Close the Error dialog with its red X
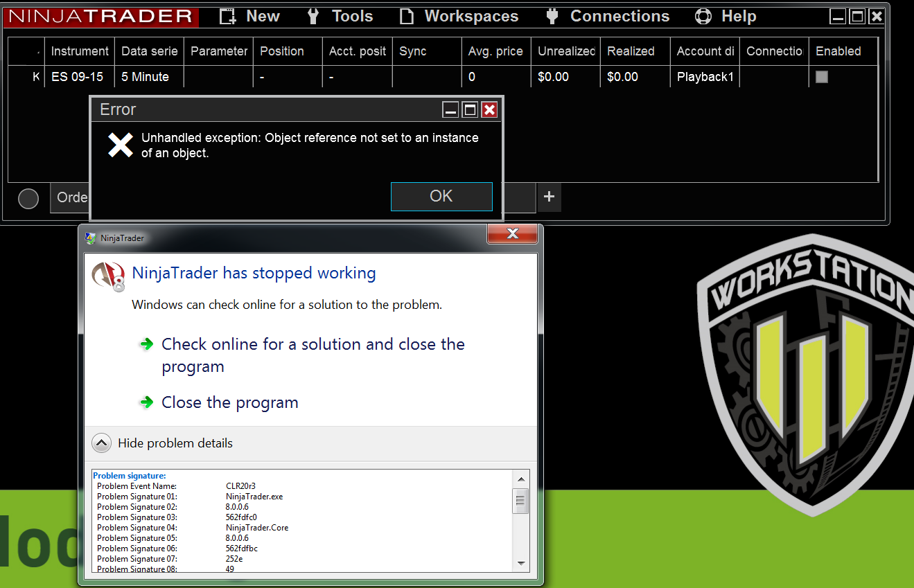914x588 pixels. [x=489, y=109]
